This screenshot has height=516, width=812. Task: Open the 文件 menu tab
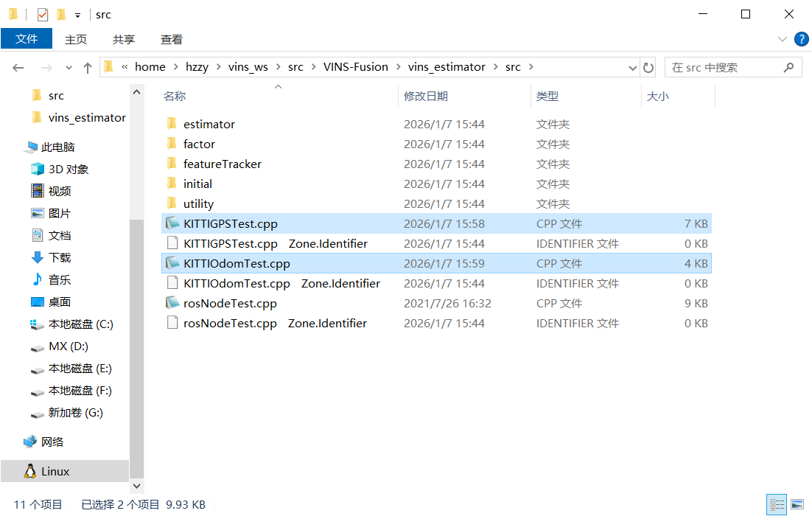pyautogui.click(x=27, y=39)
